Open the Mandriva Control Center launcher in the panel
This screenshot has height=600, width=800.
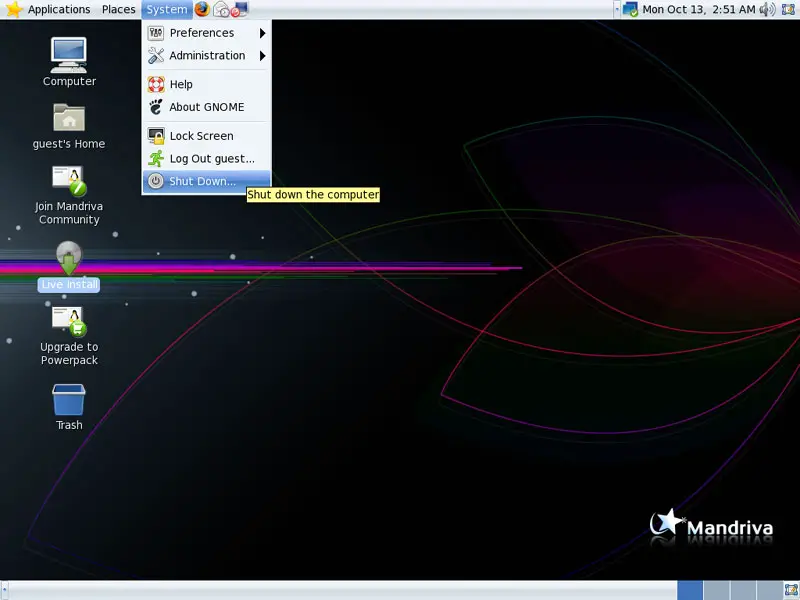pos(239,9)
